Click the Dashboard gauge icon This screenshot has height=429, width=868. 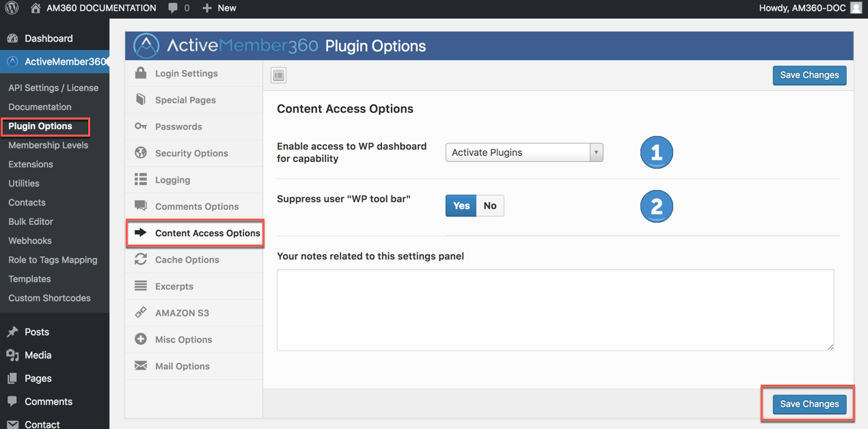(x=12, y=38)
